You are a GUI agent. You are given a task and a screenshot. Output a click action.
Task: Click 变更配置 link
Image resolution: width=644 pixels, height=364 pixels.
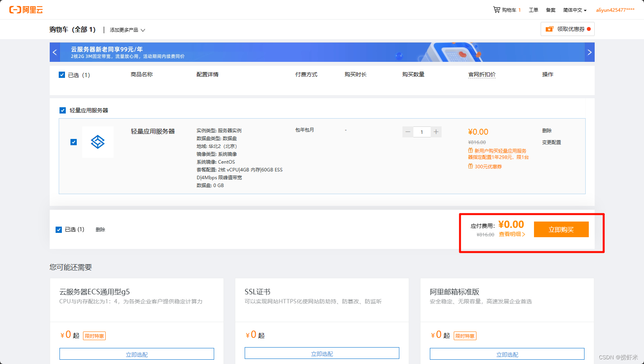tap(552, 142)
